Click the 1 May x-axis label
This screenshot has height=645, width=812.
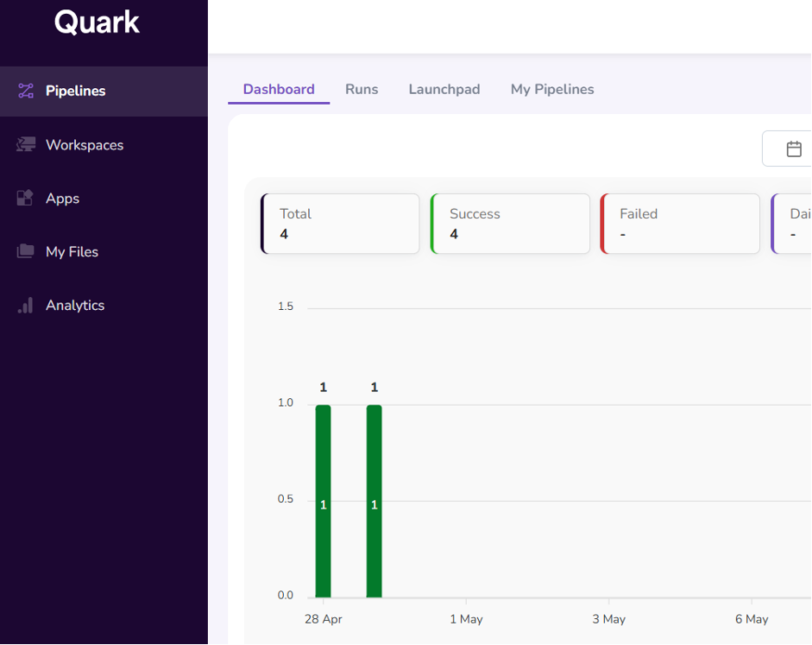(466, 619)
